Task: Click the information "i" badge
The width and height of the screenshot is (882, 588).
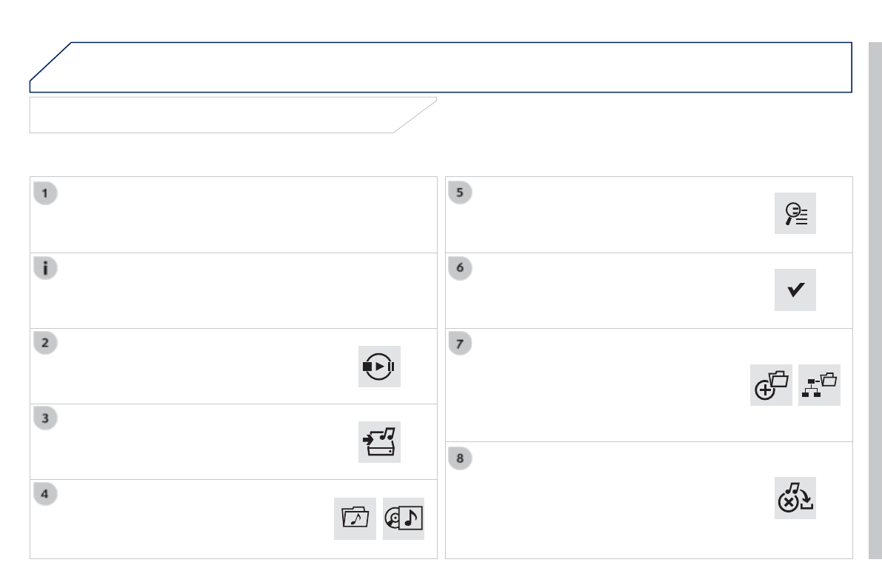Action: pos(45,269)
